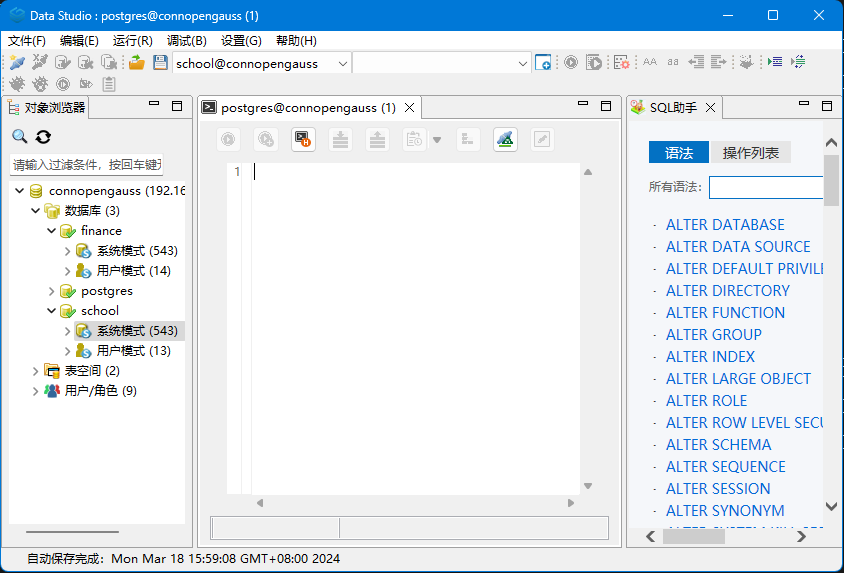Click the visual explain plan icon
Screen dimensions: 844x573
(x=505, y=140)
